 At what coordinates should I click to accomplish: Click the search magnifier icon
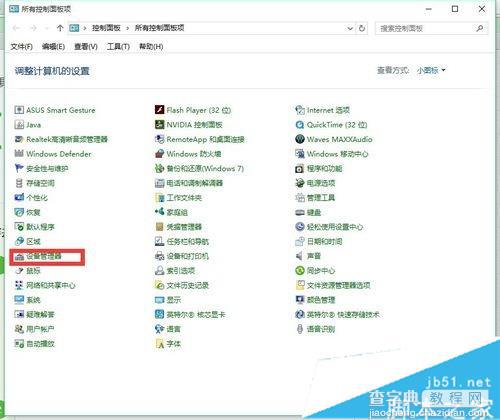click(x=480, y=28)
